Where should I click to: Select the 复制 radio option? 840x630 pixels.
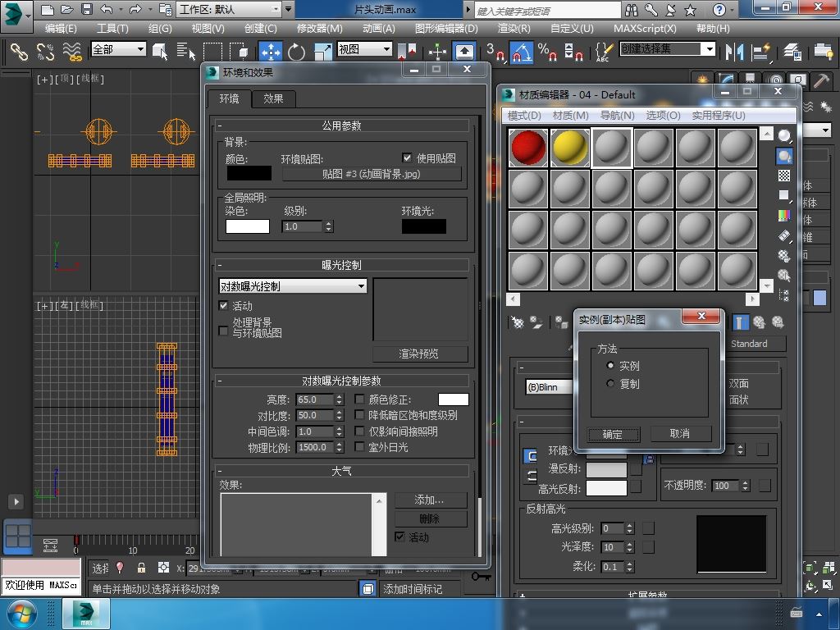tap(610, 384)
